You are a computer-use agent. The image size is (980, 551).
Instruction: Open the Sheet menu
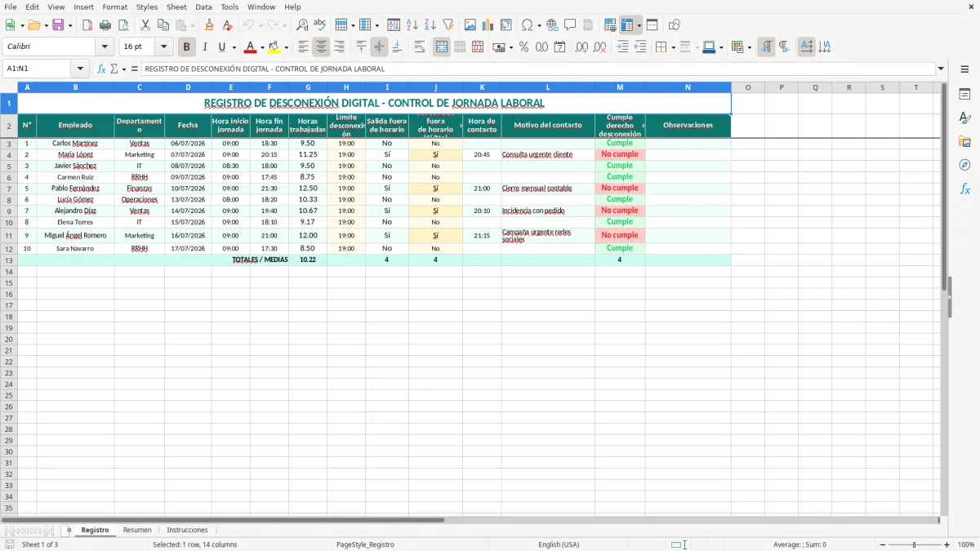[x=176, y=7]
